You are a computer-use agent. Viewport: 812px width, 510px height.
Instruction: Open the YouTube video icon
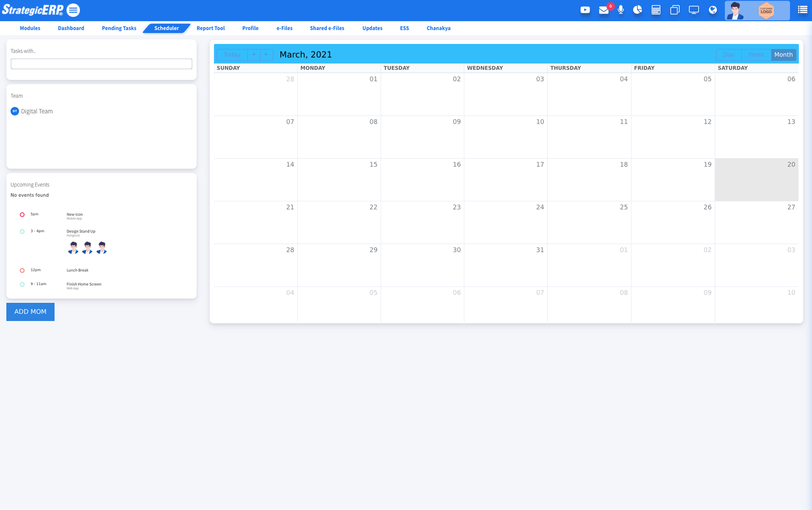point(585,10)
